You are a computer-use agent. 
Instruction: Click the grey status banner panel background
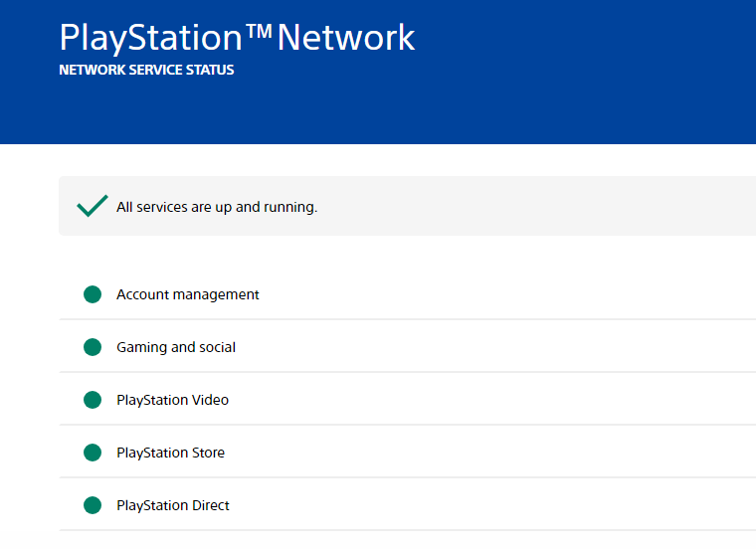pyautogui.click(x=530, y=206)
